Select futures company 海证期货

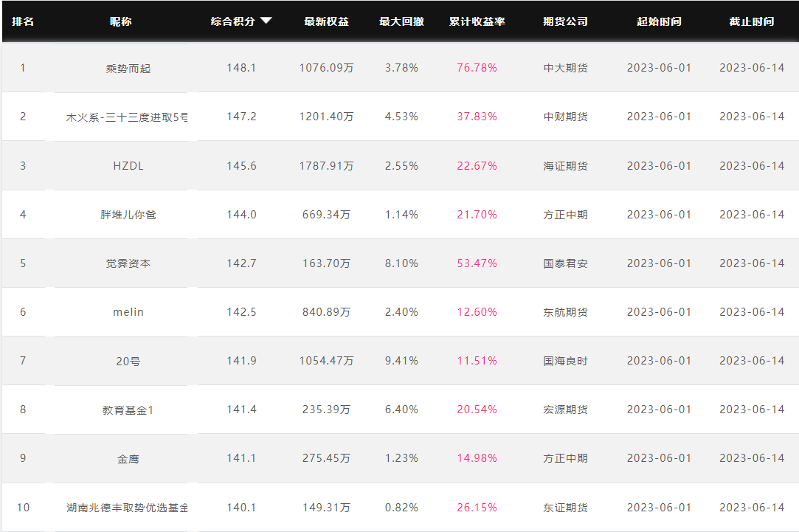coord(566,166)
